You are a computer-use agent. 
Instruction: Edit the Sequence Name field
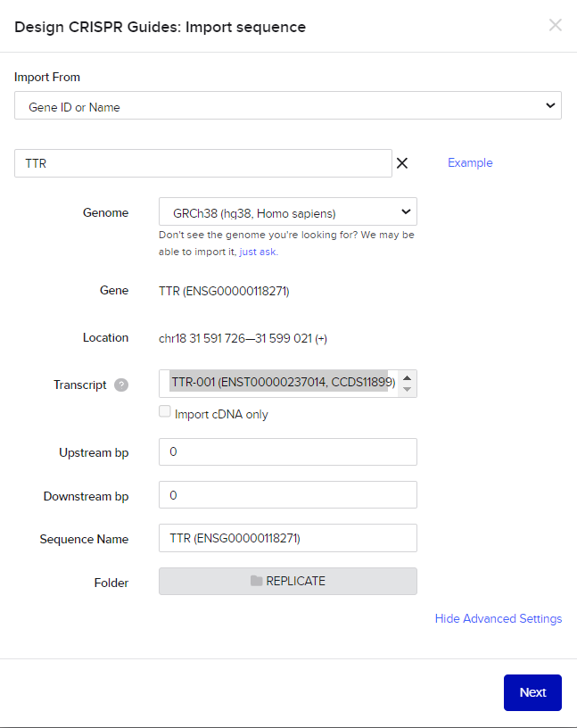[288, 538]
